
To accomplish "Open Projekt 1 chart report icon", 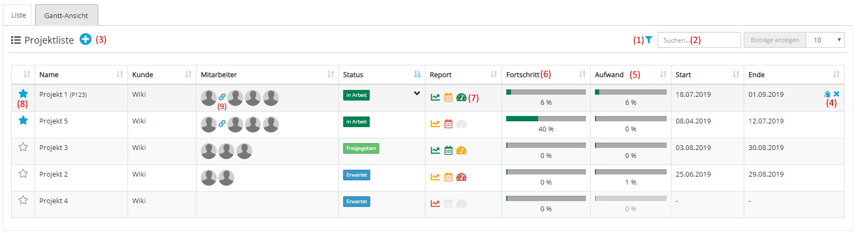I will 435,97.
